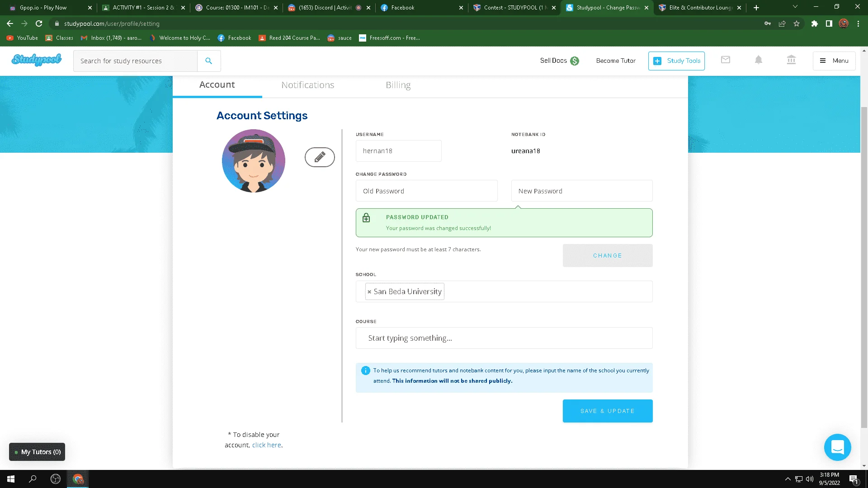Open the YouTube bookmark
This screenshot has height=488, width=868.
(x=22, y=38)
